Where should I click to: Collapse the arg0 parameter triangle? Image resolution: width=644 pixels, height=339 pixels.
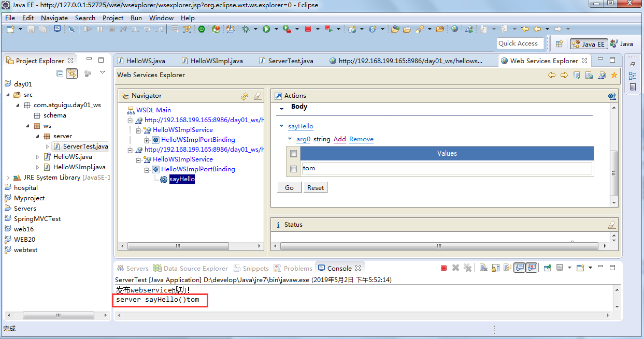pos(290,139)
